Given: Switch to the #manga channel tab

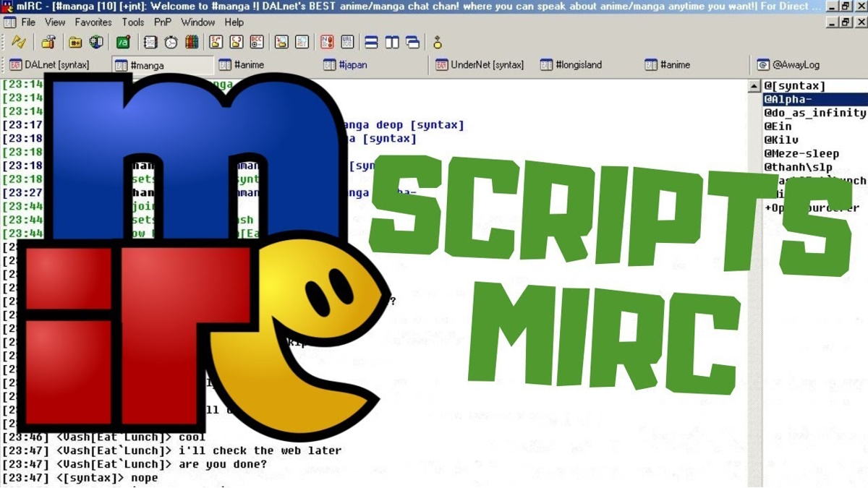Looking at the screenshot, I should tap(163, 65).
